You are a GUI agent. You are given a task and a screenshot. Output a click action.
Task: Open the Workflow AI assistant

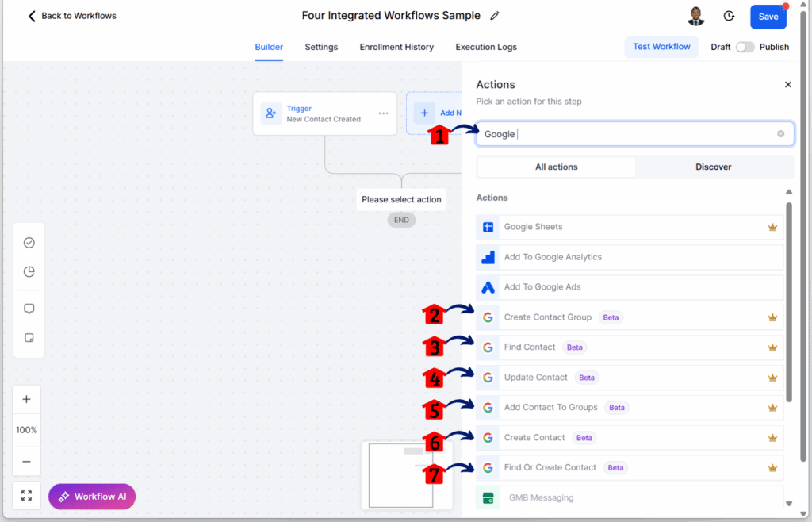pos(92,497)
